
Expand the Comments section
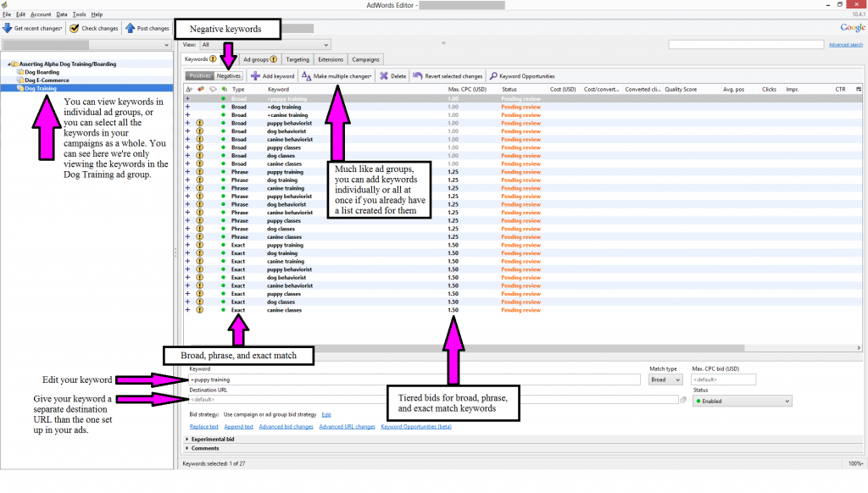[x=187, y=449]
